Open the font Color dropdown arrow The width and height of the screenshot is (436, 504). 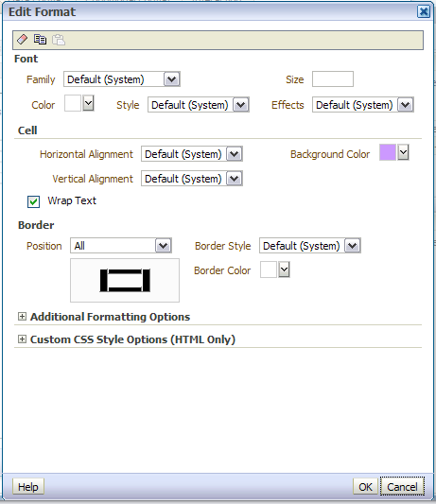point(88,103)
